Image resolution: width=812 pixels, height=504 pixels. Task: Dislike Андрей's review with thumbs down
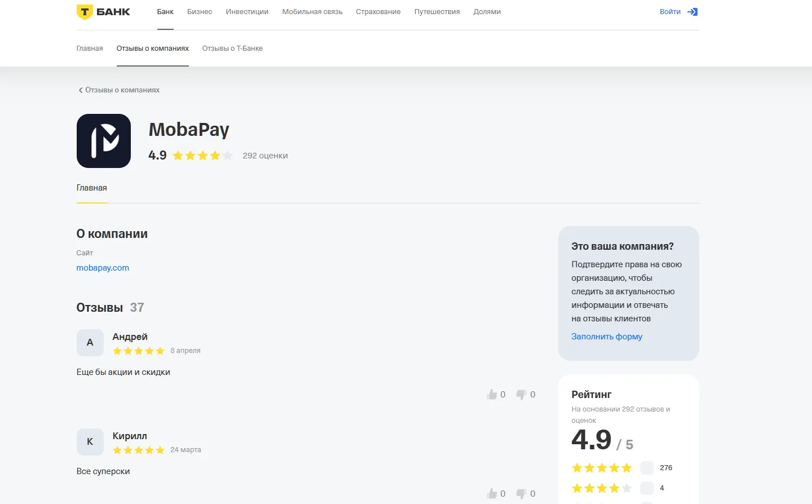(x=521, y=395)
